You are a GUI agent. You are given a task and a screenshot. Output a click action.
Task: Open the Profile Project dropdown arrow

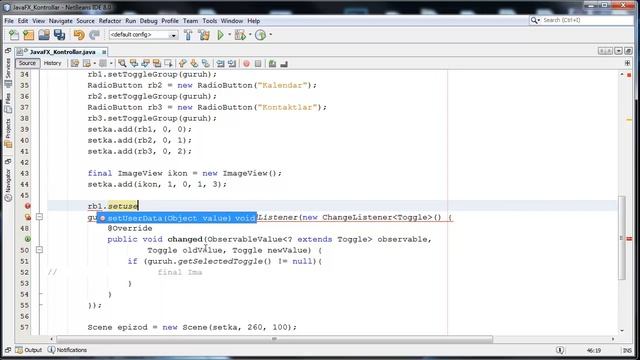tap(270, 35)
